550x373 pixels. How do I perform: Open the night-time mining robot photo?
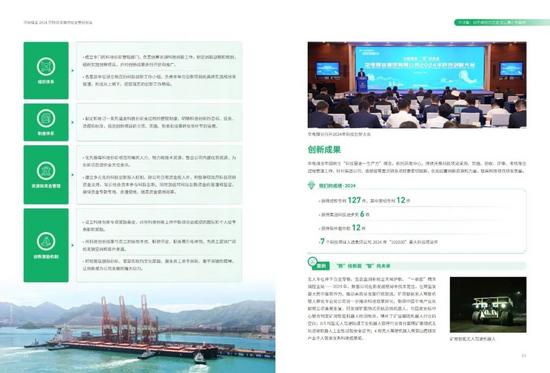click(488, 305)
